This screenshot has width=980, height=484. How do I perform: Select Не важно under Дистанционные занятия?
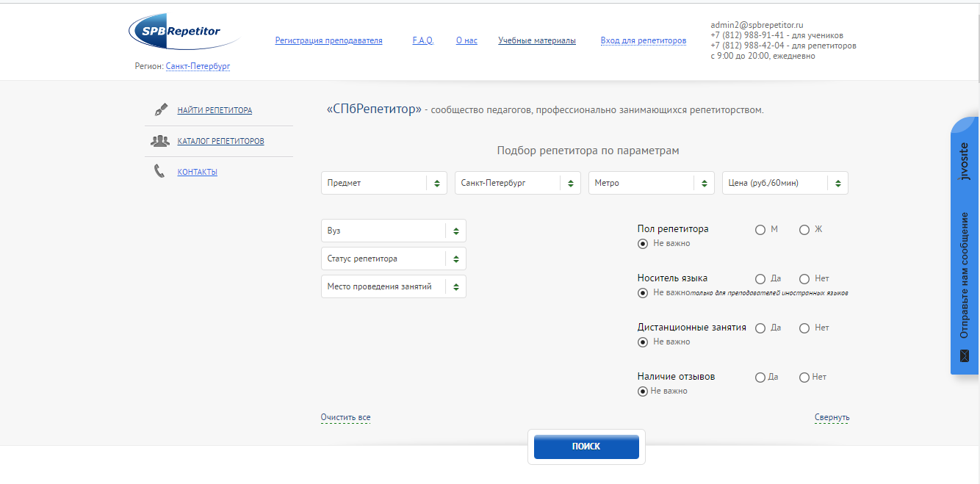point(643,342)
